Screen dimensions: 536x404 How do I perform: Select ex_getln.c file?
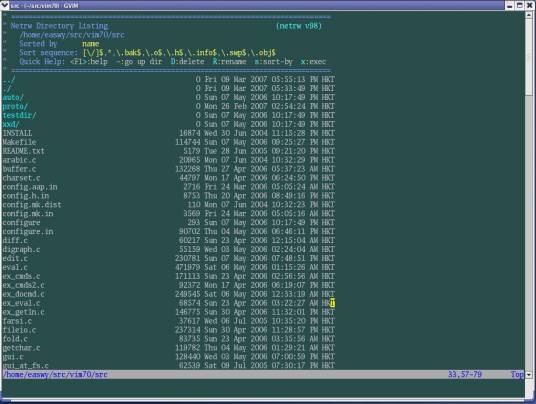23,312
